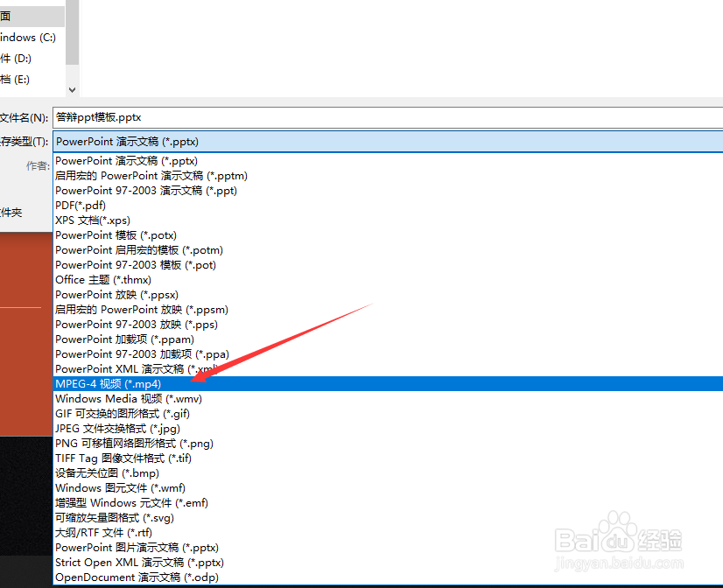Screen dimensions: 723x588
Task: Pick PowerPoint 97-2003 放映 (*.pps)
Action: tap(388, 325)
